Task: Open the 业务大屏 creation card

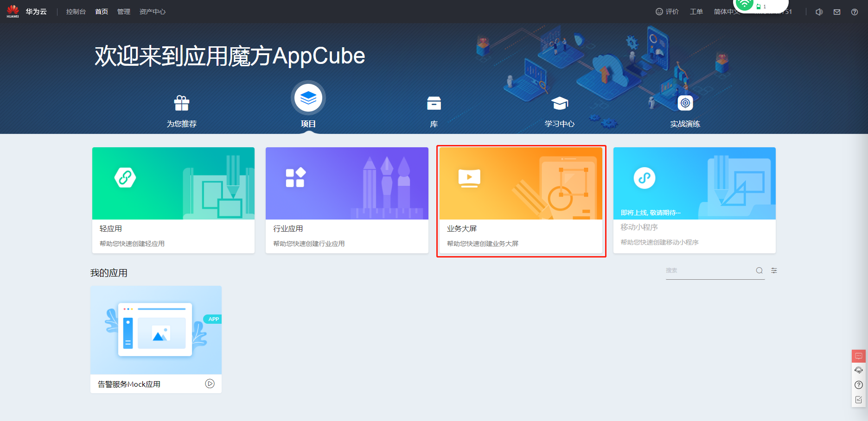Action: pyautogui.click(x=521, y=200)
